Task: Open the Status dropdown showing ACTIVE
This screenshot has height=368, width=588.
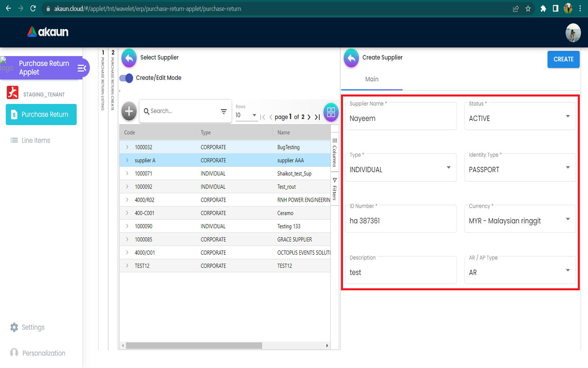Action: point(520,118)
